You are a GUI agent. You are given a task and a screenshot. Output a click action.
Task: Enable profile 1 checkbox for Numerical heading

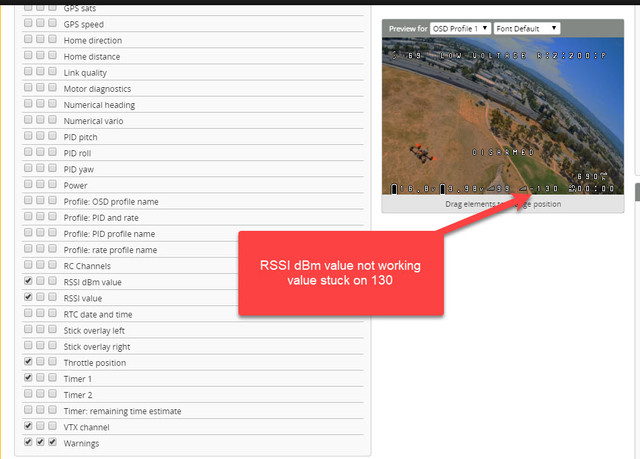point(28,103)
